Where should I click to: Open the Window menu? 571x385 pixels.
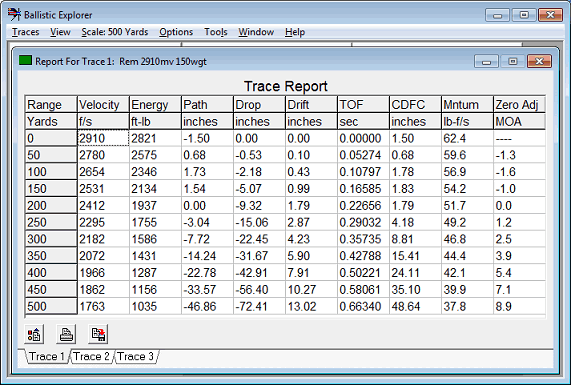point(256,32)
